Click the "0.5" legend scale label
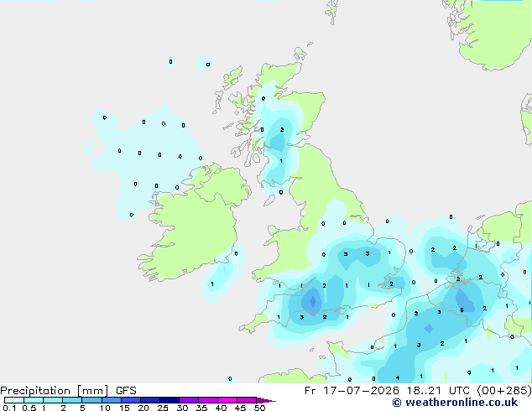 29,408
